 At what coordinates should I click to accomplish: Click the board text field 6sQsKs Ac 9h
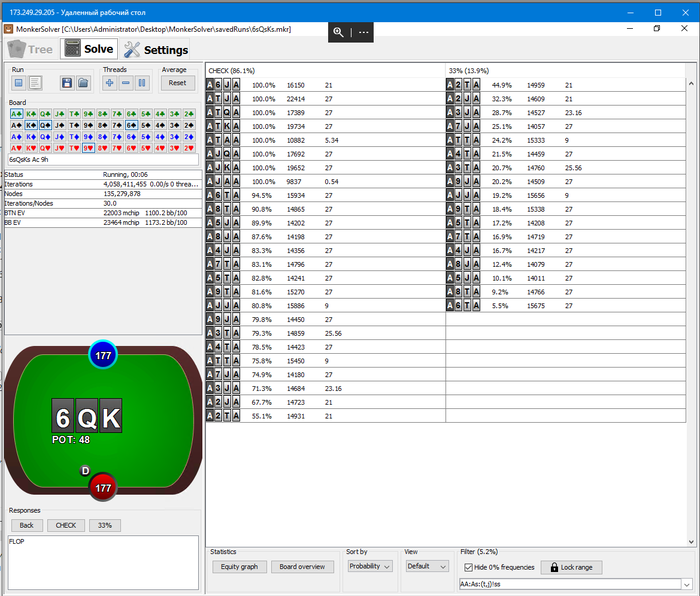(103, 159)
